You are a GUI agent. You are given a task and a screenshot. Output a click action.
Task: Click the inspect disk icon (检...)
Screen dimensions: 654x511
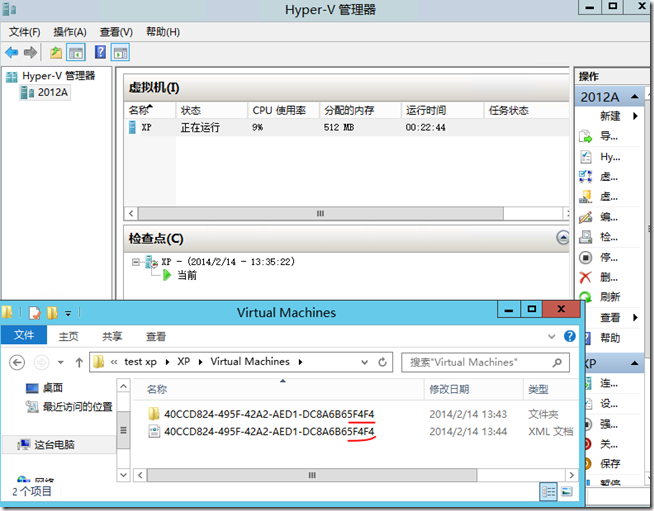pos(586,237)
